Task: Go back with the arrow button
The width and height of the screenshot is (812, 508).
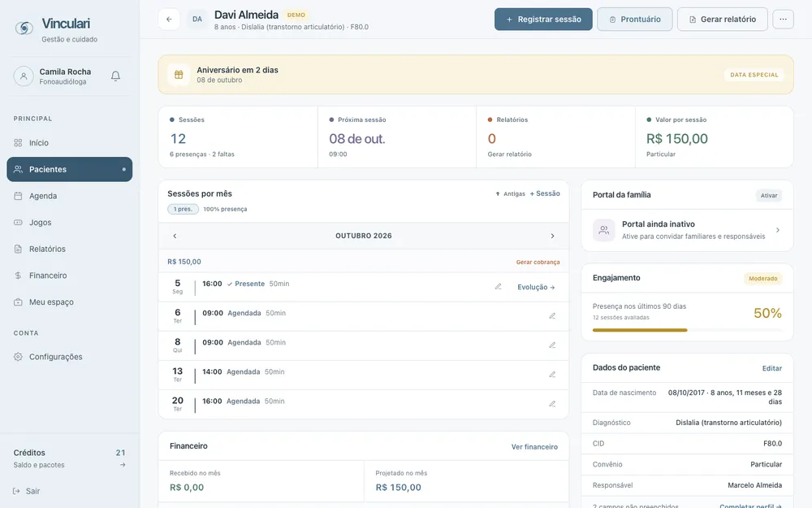Action: (169, 20)
